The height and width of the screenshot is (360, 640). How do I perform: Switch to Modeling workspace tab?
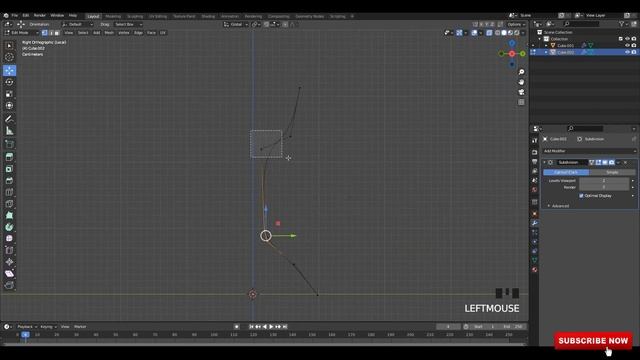pyautogui.click(x=113, y=16)
